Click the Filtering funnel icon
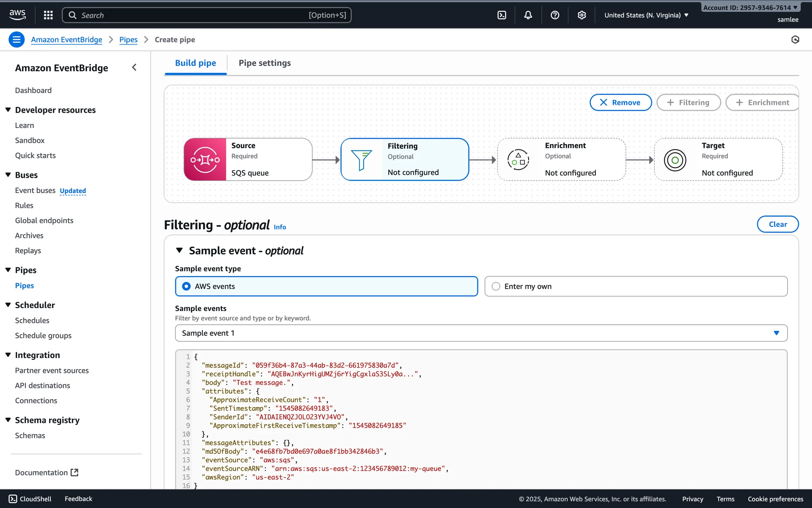Screen dimensions: 812x508 (361, 160)
